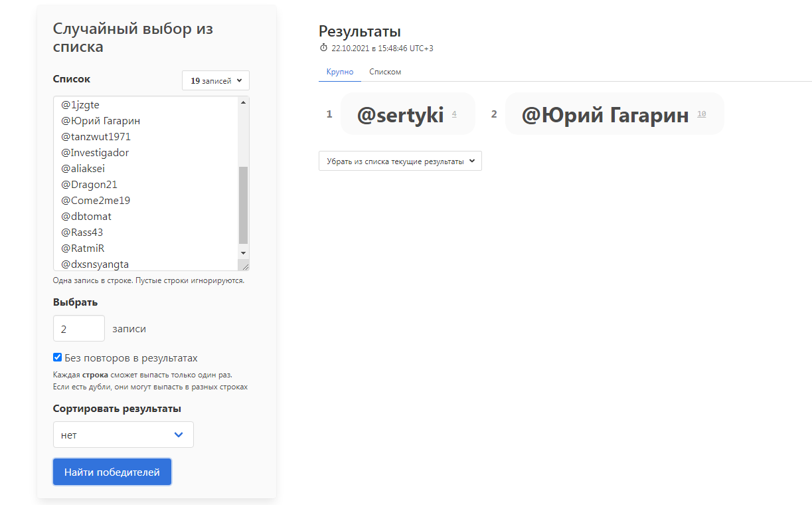Image resolution: width=812 pixels, height=505 pixels.
Task: Click '@Investigador' in the list
Action: point(95,152)
